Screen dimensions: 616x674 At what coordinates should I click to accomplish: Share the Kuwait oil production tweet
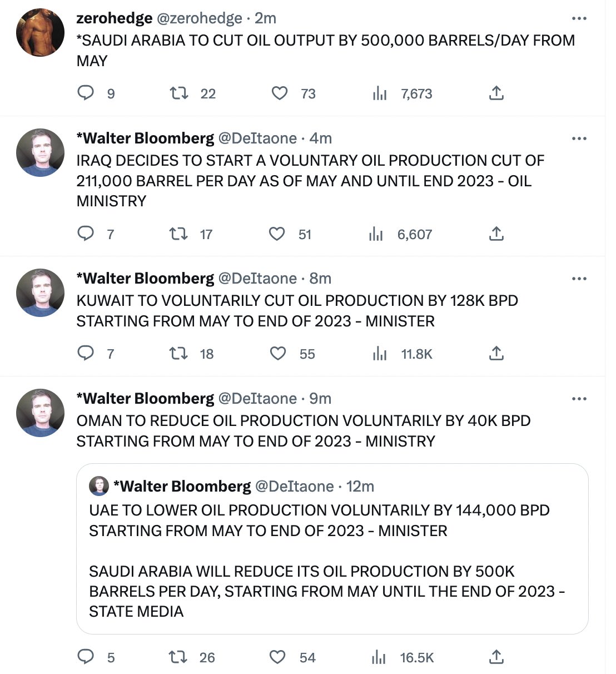(x=496, y=354)
